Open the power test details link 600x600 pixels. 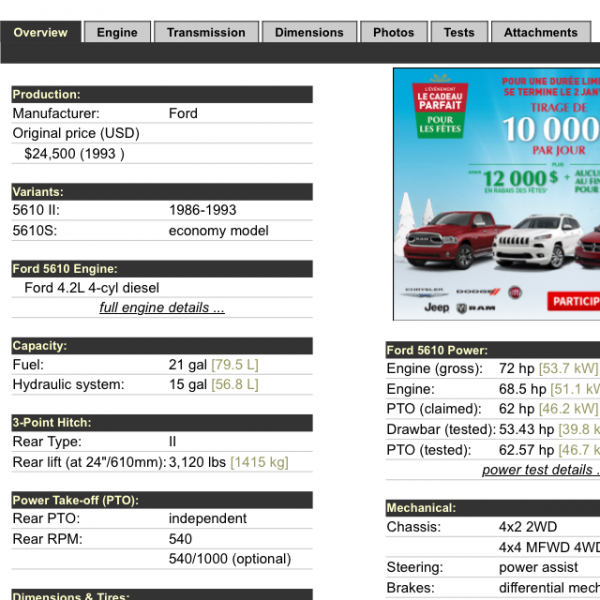[540, 470]
